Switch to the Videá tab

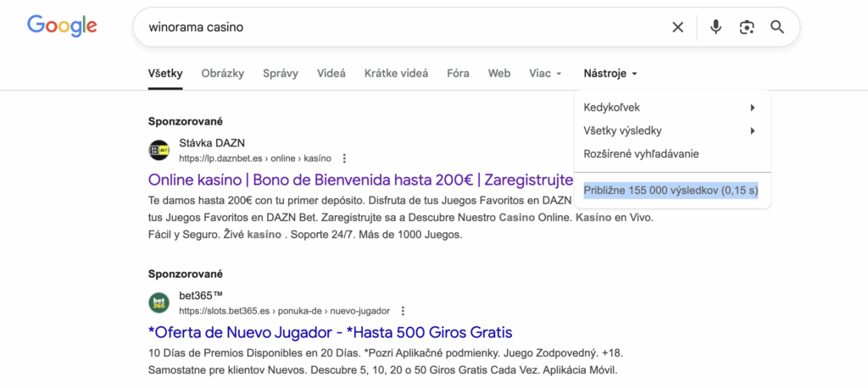pyautogui.click(x=331, y=74)
